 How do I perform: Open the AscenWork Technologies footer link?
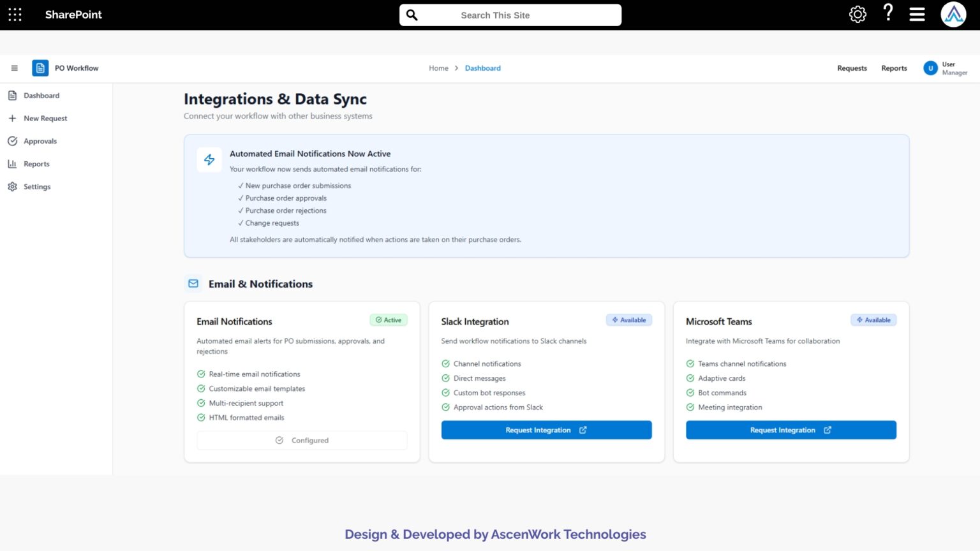568,534
